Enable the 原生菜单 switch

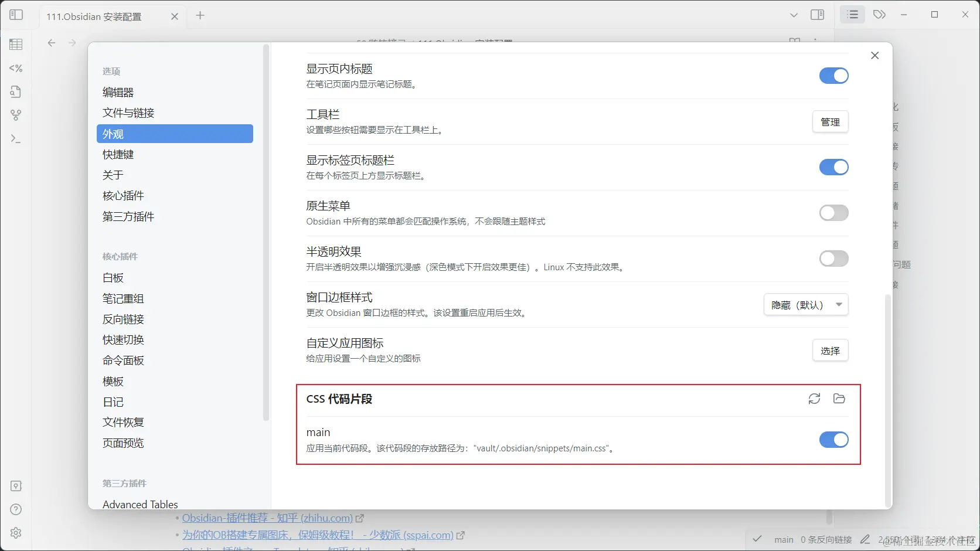(833, 213)
